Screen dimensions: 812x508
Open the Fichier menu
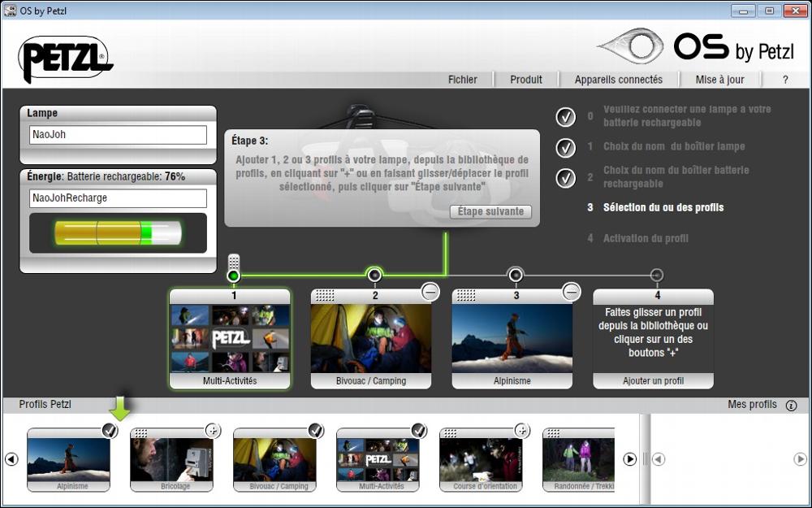[x=463, y=79]
